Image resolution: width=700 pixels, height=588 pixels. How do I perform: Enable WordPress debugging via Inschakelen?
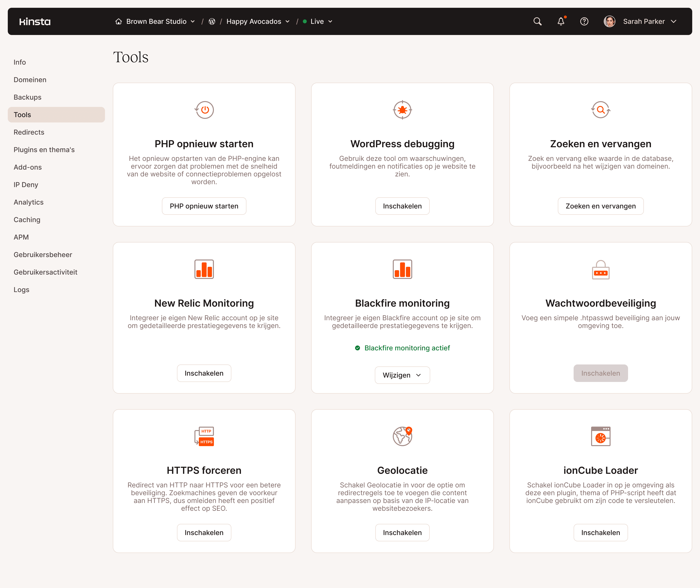(402, 206)
